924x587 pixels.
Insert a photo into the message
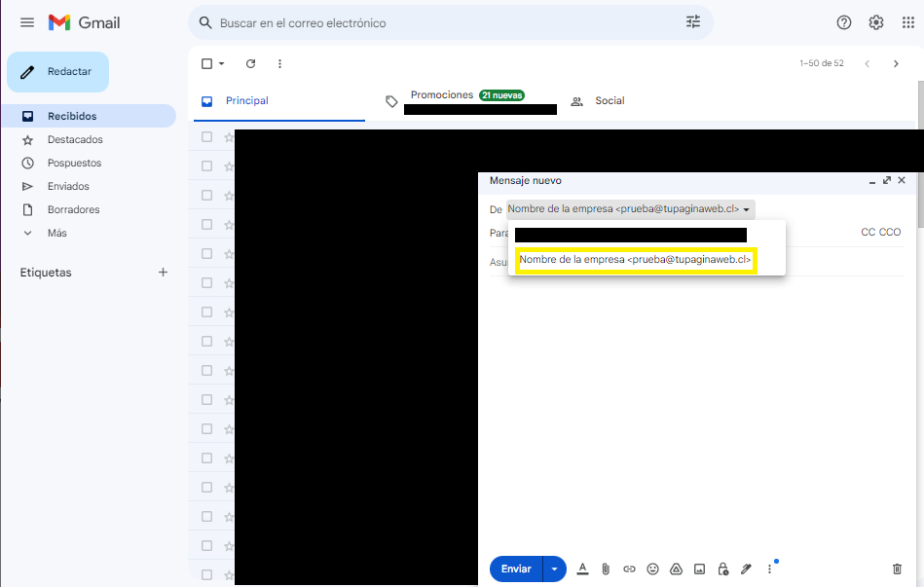(x=699, y=569)
